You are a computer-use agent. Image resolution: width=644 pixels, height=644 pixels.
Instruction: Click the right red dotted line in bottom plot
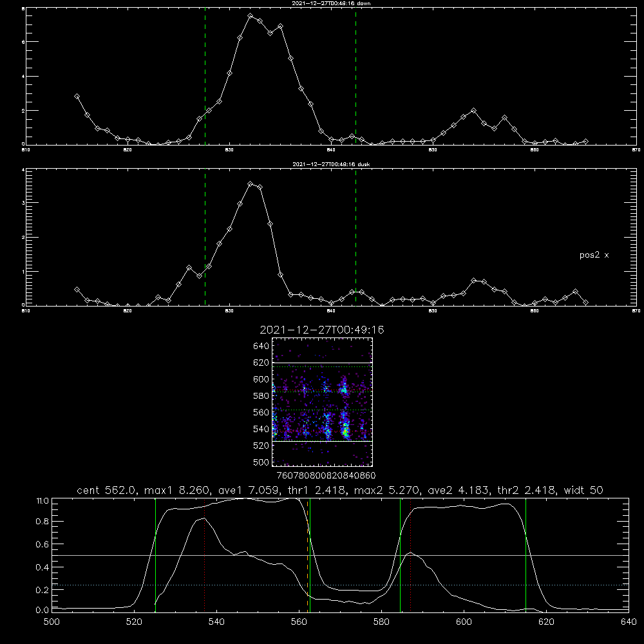[x=410, y=556]
